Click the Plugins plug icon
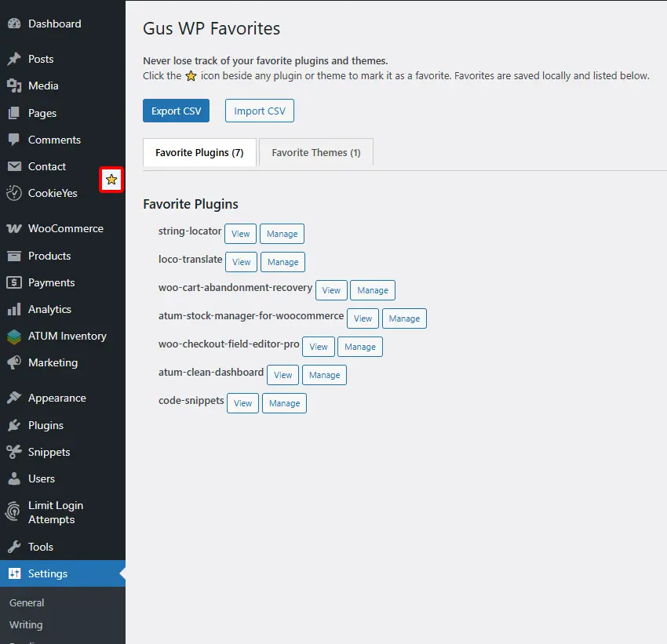Screen dimensions: 667x644 click(x=13, y=425)
